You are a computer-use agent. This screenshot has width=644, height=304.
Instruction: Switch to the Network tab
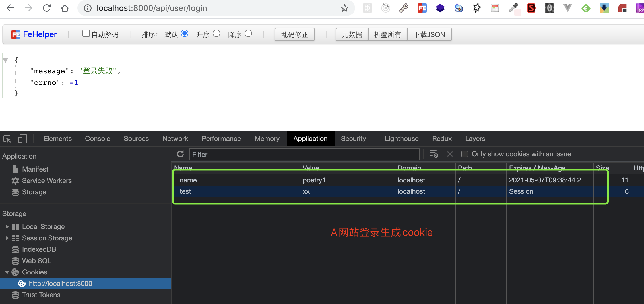click(175, 139)
